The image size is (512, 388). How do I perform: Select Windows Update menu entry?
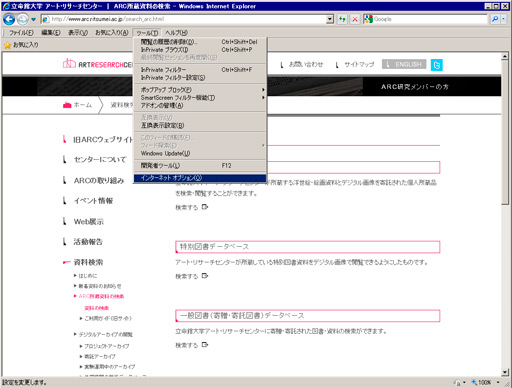tap(200, 153)
